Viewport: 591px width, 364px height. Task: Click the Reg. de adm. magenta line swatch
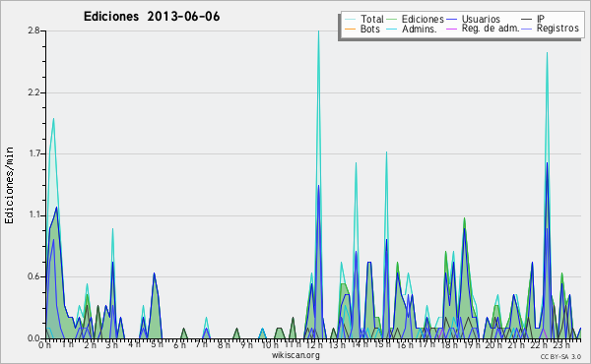pyautogui.click(x=451, y=29)
